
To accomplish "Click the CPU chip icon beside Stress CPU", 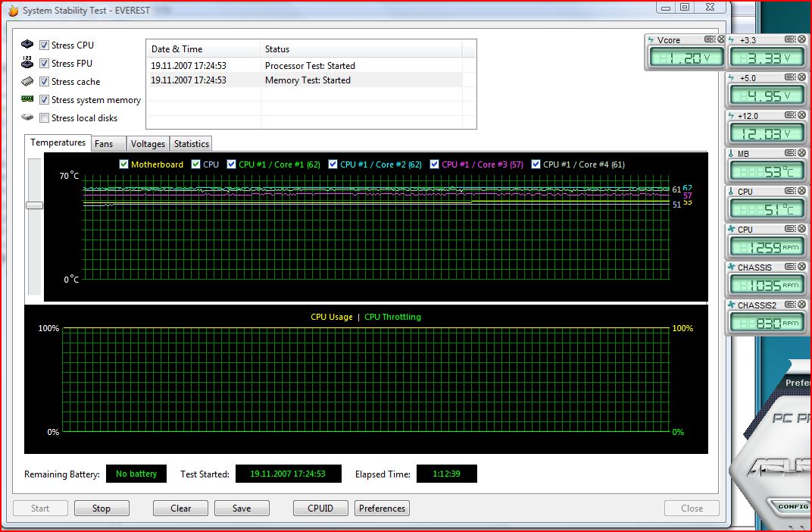I will click(27, 45).
